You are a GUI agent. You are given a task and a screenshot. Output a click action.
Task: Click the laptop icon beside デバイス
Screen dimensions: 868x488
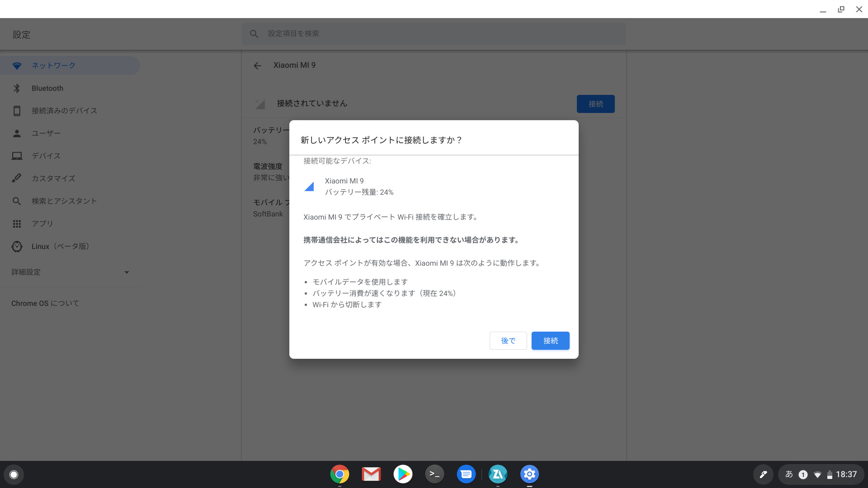point(17,156)
